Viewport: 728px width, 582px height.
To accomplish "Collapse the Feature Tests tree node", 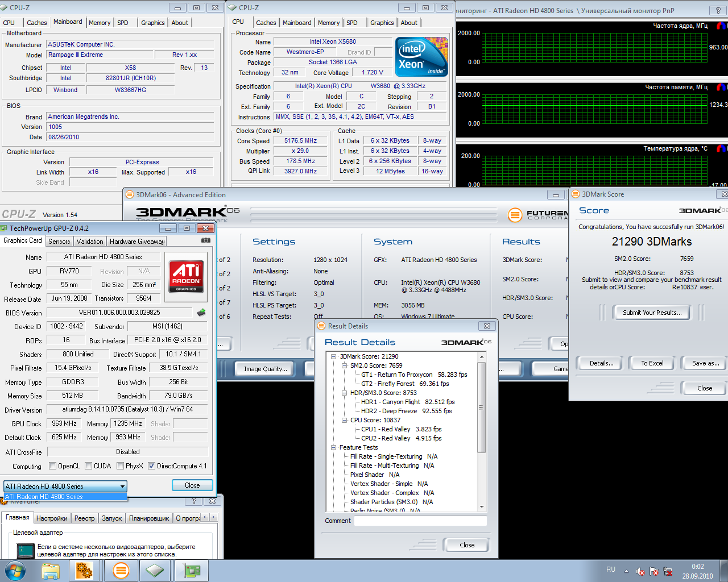I will click(x=334, y=447).
